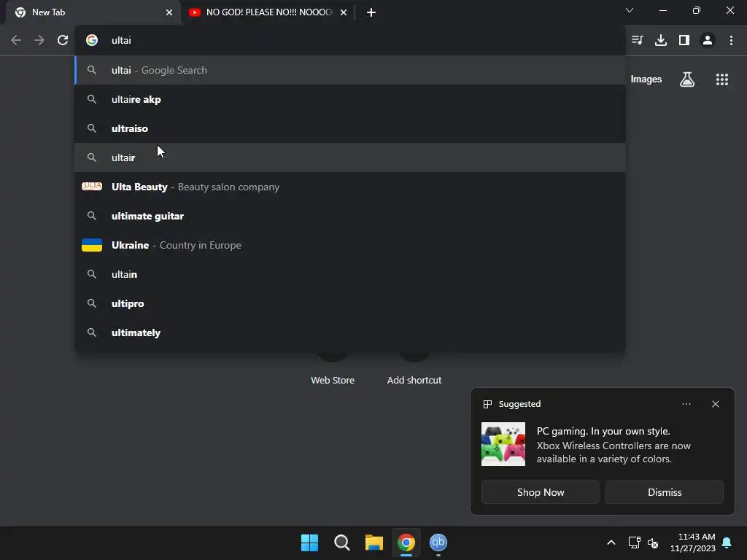Select the Ukraine country suggestion

(x=350, y=245)
